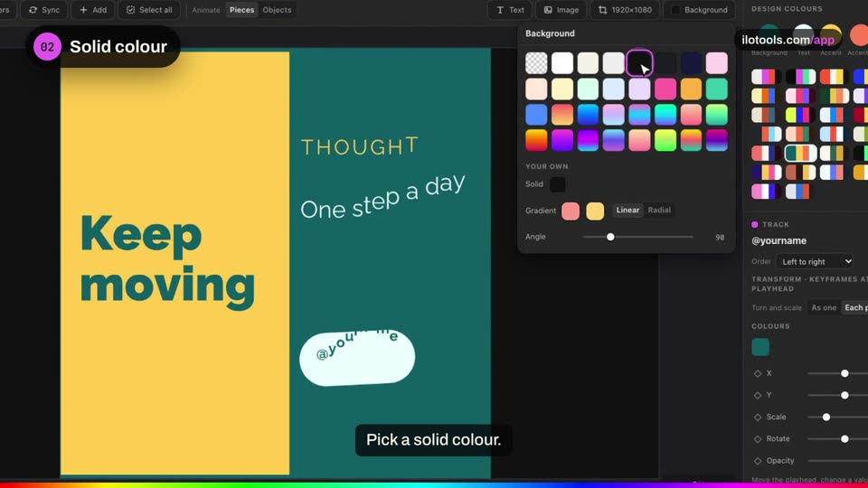Select the dark green-yellow-coral palette
Image resolution: width=868 pixels, height=488 pixels.
pos(835,96)
